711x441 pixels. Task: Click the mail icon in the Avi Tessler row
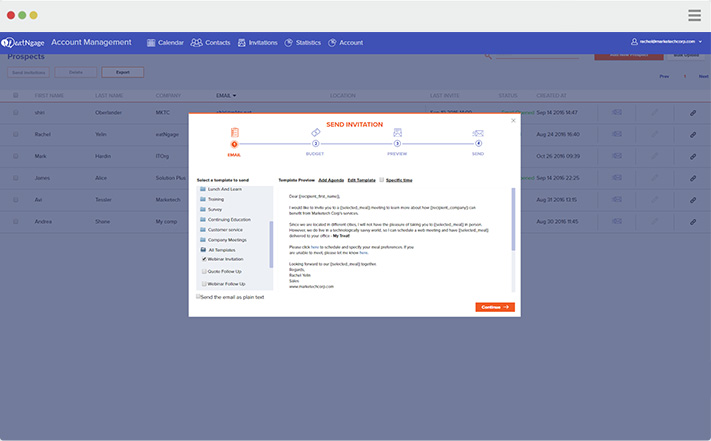617,199
